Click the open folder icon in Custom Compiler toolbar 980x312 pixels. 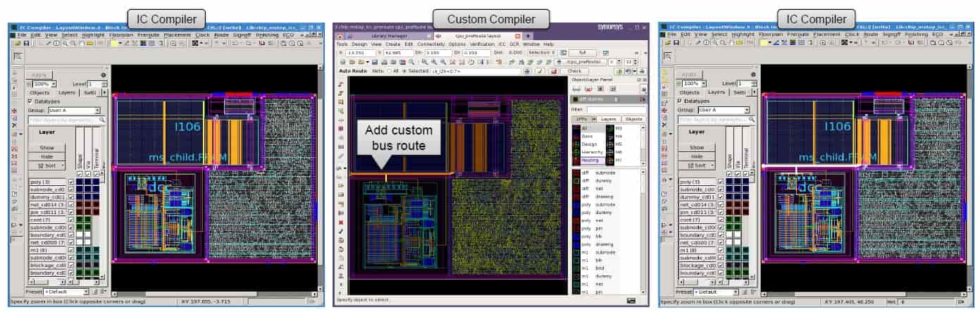click(352, 61)
